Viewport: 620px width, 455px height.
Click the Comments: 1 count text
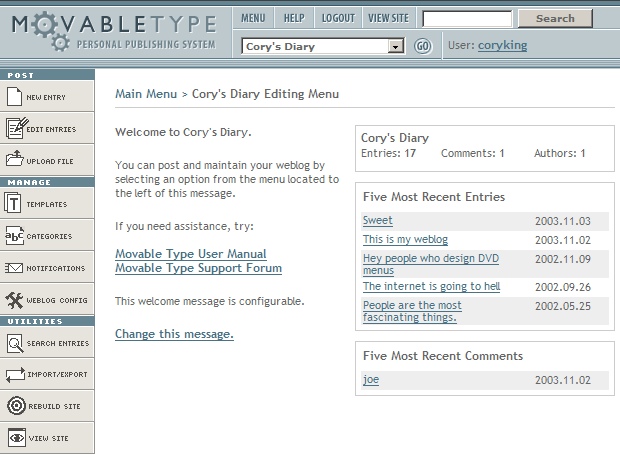pos(473,153)
